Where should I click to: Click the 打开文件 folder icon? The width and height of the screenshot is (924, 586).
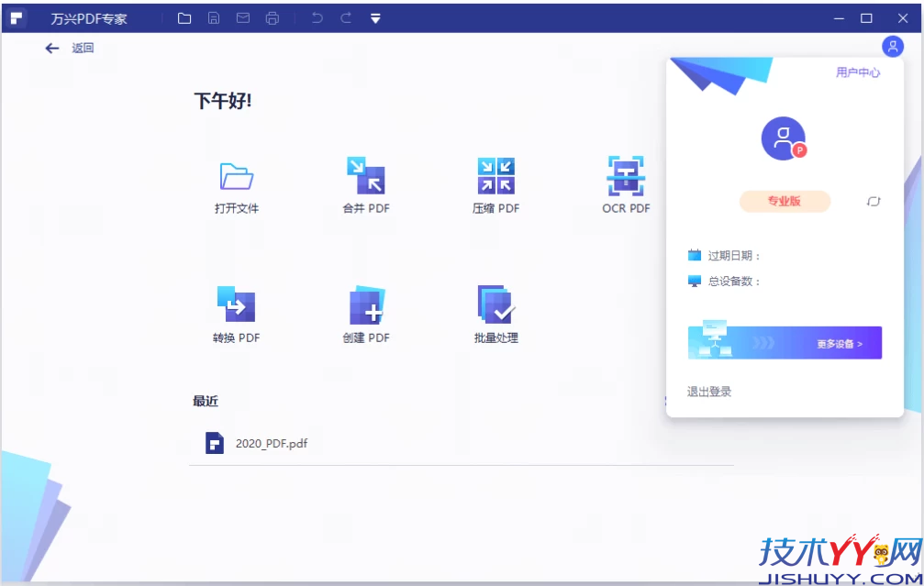point(235,175)
